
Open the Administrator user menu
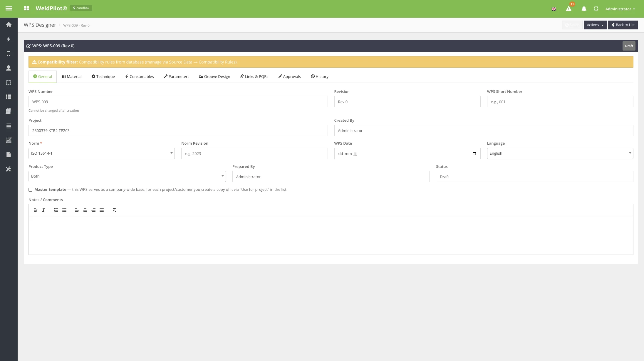click(x=620, y=9)
